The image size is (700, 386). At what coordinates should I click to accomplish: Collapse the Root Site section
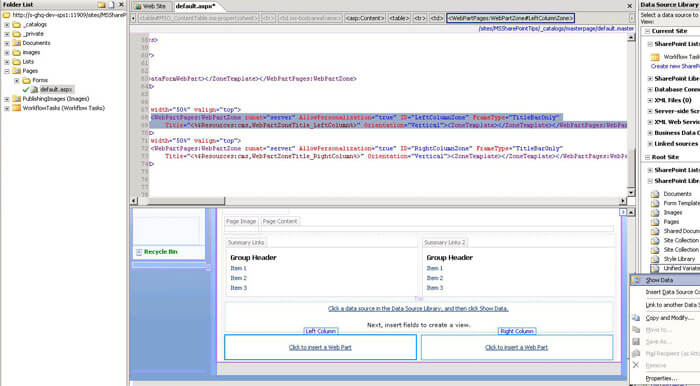[646, 157]
